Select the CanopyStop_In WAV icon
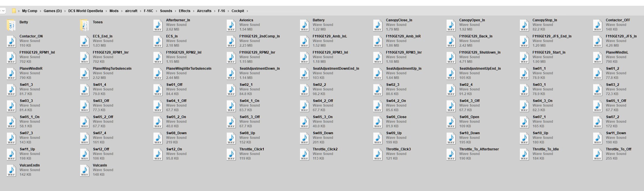 click(x=524, y=25)
